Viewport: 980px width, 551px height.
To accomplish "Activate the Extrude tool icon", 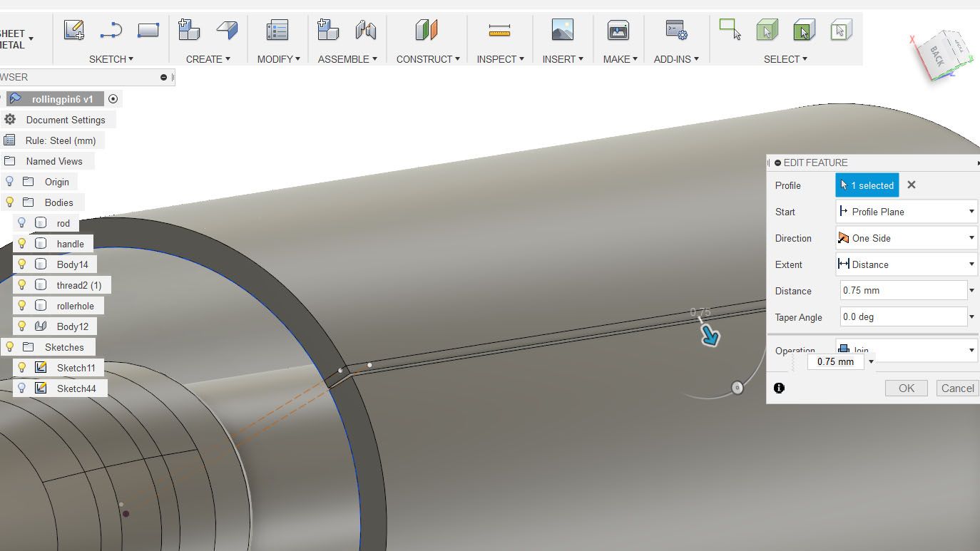I will [227, 30].
